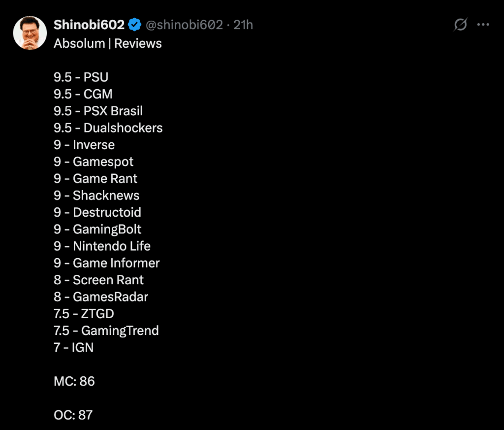Click the "7.5 - GamingTrend" score line
The width and height of the screenshot is (504, 430).
pos(106,331)
